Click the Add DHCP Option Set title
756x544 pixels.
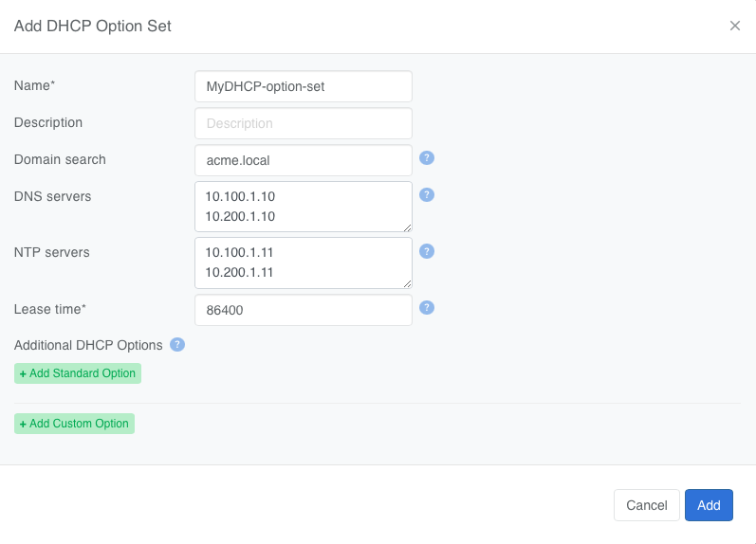click(x=93, y=27)
